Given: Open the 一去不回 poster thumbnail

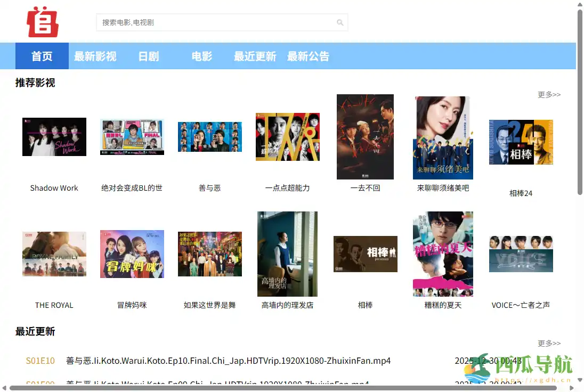Looking at the screenshot, I should point(365,137).
